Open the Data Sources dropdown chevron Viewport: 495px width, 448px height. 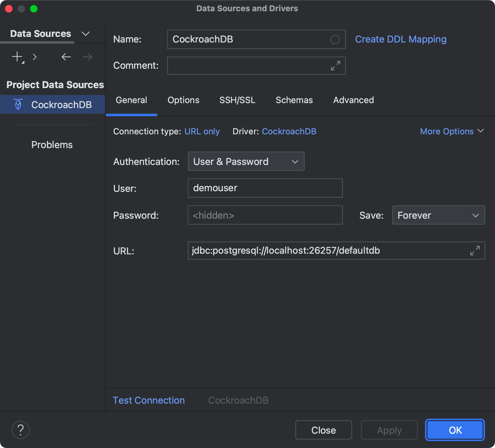tap(85, 34)
